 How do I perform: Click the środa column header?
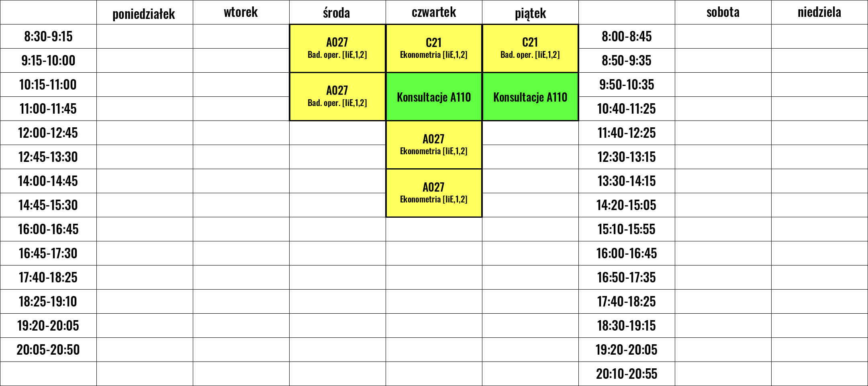coord(337,12)
